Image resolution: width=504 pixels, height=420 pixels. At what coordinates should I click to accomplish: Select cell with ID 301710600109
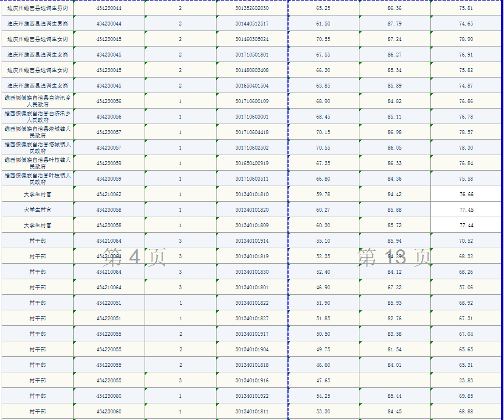click(252, 101)
